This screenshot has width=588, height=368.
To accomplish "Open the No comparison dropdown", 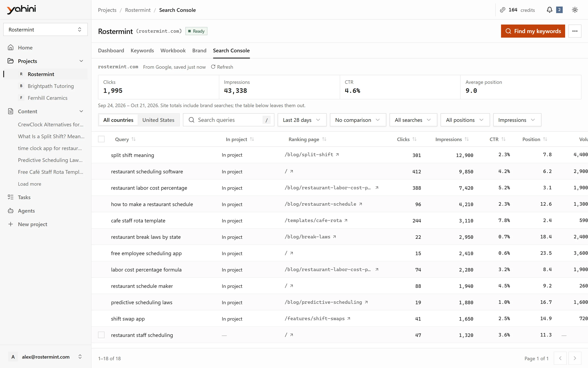I will [x=358, y=120].
